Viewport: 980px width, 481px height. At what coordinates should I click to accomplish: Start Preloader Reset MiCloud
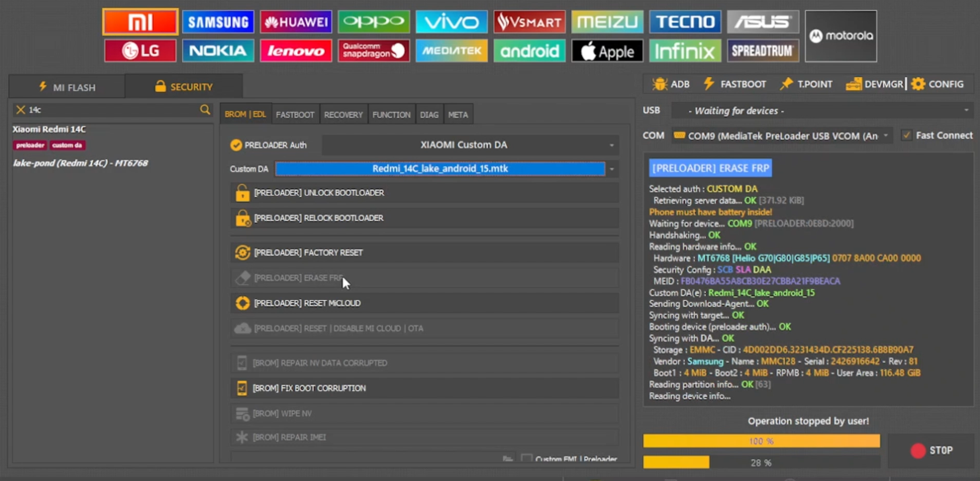coord(425,303)
